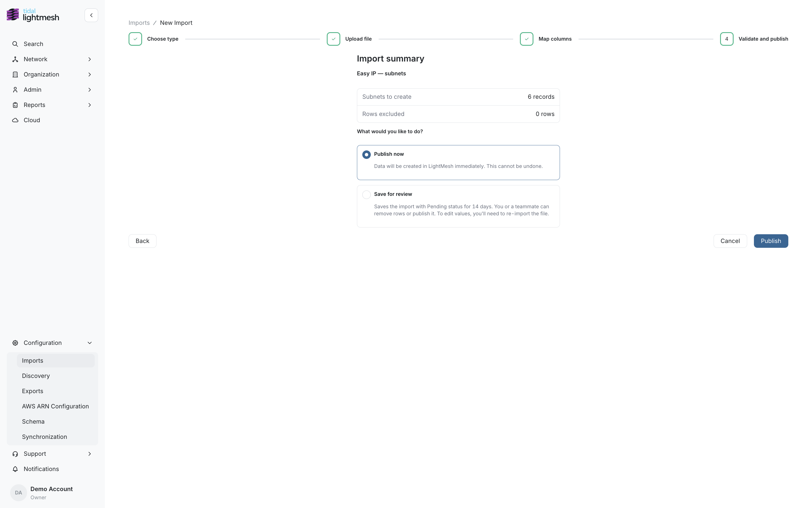
Task: Open Discovery in the Configuration submenu
Action: point(56,376)
